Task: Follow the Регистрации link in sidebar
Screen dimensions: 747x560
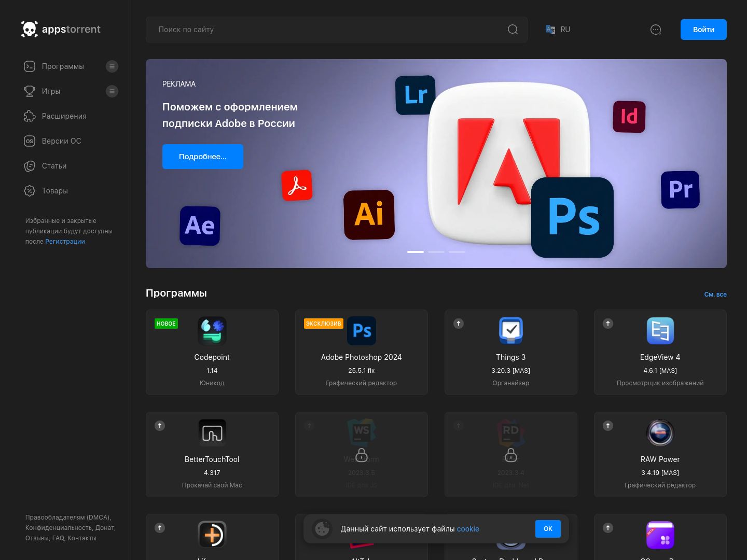Action: [x=65, y=242]
